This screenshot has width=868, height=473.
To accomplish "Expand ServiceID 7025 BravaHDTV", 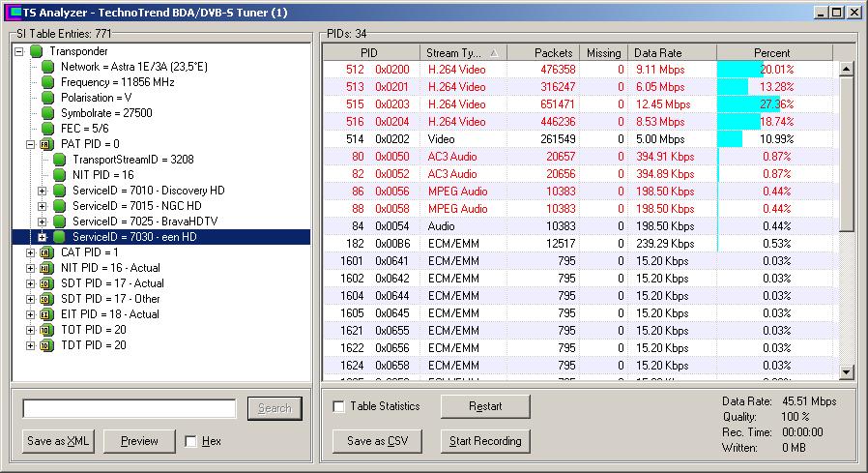I will (x=43, y=222).
